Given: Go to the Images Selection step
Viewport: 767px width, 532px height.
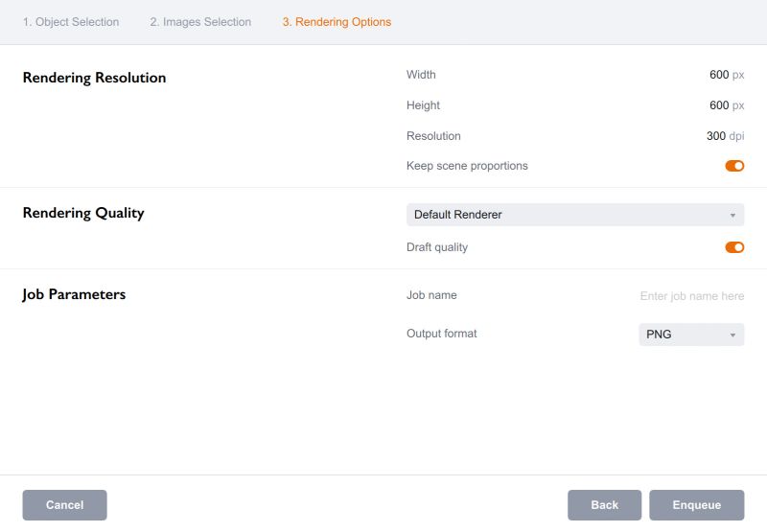Looking at the screenshot, I should click(x=200, y=22).
